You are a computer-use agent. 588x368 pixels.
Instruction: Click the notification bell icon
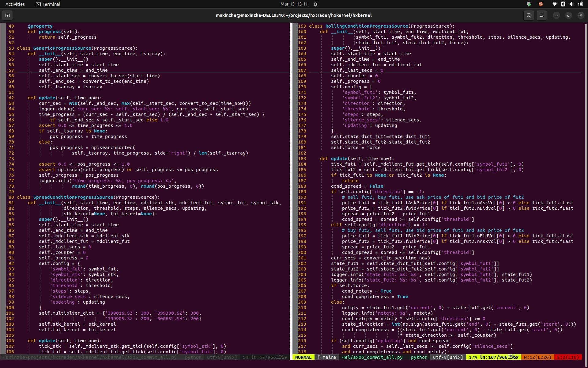315,4
